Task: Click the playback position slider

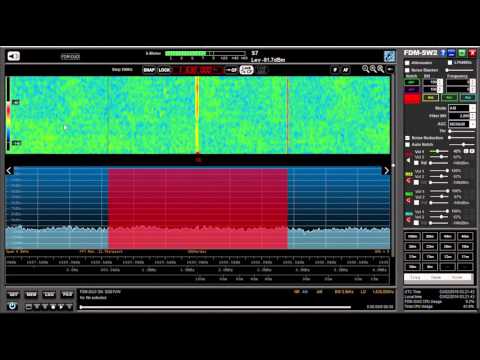Action: click(215, 307)
